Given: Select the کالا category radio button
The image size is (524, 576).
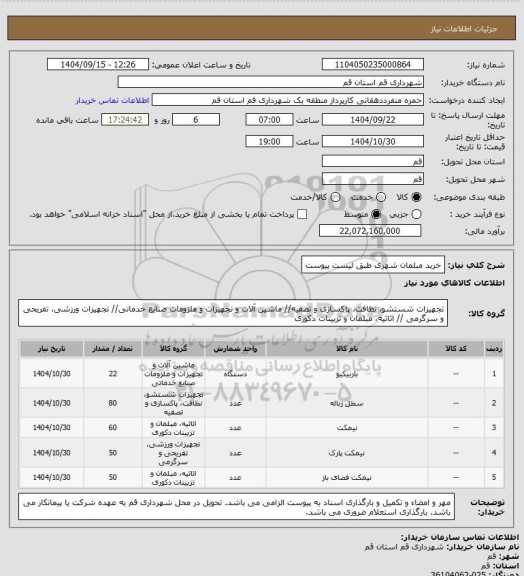Looking at the screenshot, I should point(416,197).
